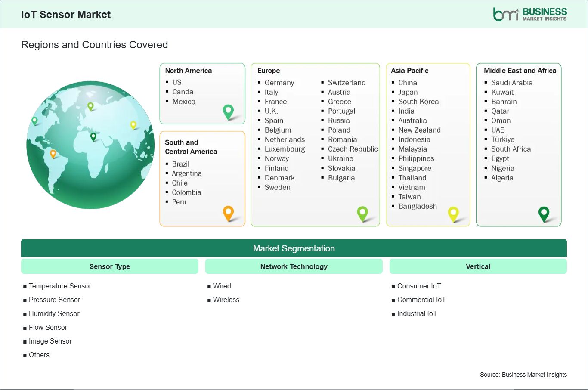This screenshot has height=390, width=588.
Task: Click the Asia Pacific heading
Action: (x=410, y=71)
